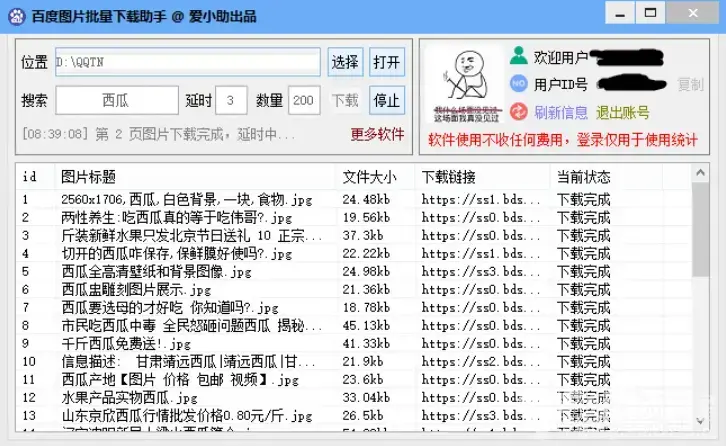Viewport: 726px width, 446px height.
Task: Click the 延时 delay field showing 3
Action: point(231,100)
